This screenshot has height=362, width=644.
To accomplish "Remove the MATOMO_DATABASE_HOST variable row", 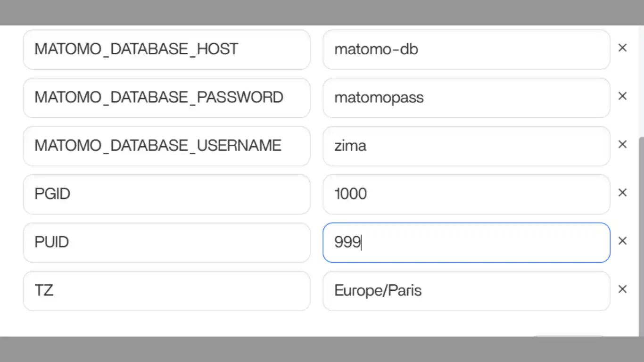I will (x=622, y=48).
